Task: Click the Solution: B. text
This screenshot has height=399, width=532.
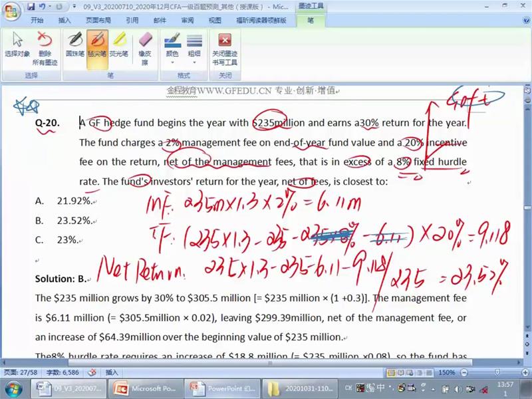Action: (x=61, y=279)
